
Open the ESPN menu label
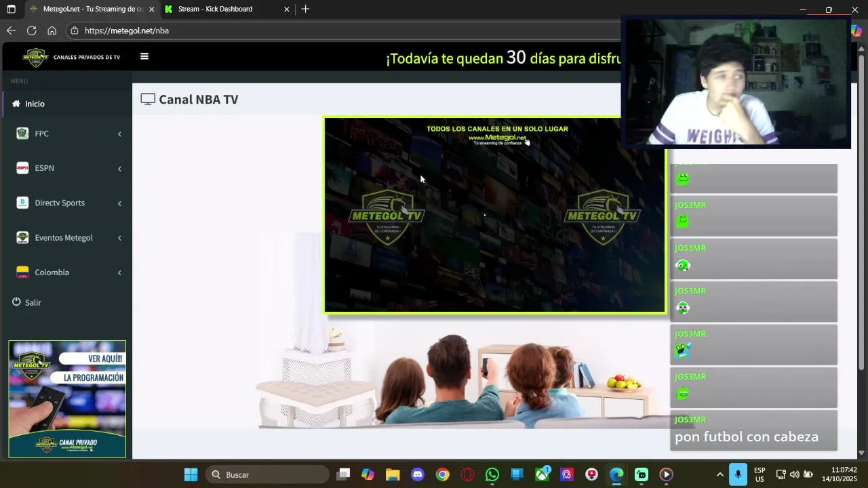44,168
